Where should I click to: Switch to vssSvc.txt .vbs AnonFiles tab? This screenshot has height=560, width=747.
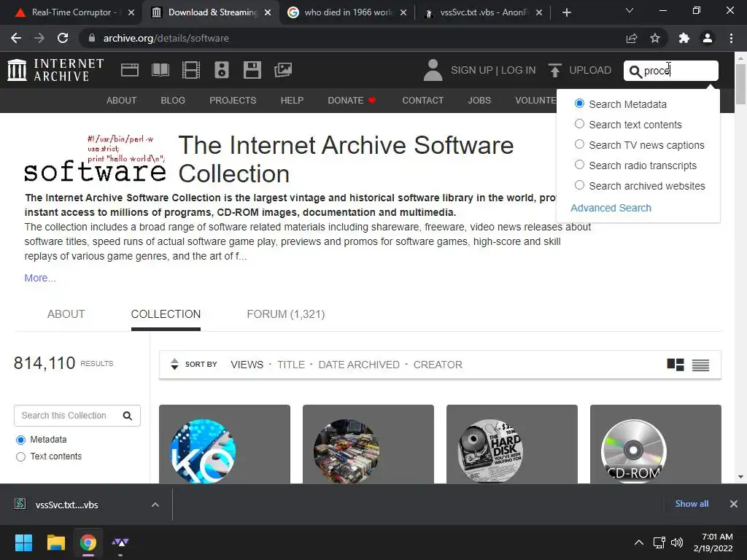coord(484,12)
